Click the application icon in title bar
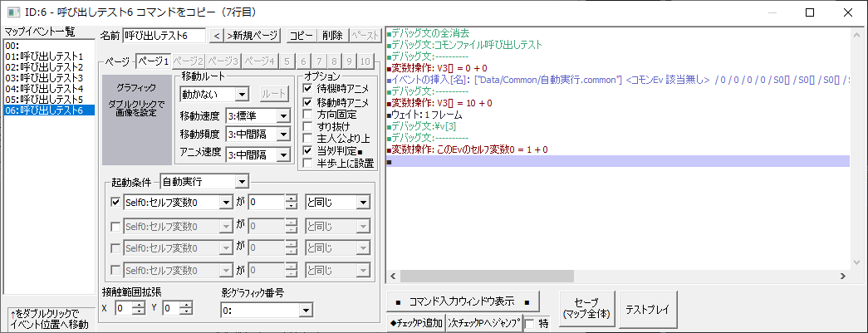 pyautogui.click(x=13, y=12)
